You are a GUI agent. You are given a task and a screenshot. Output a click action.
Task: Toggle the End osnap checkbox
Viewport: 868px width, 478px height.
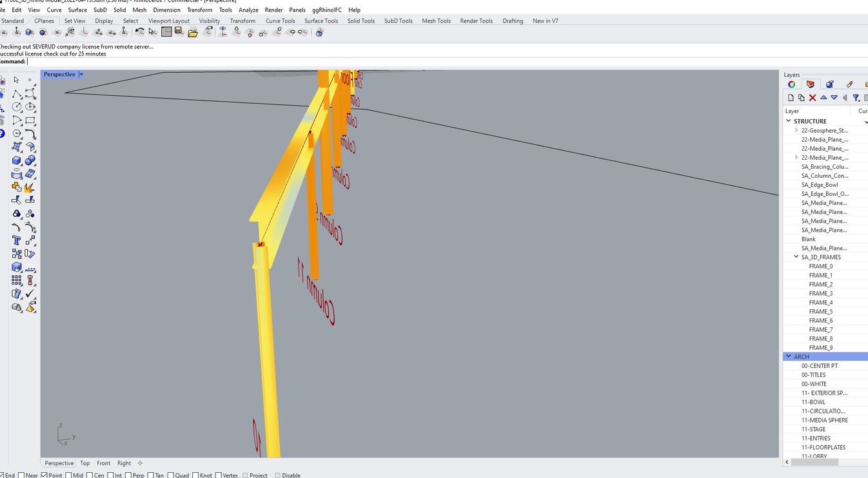(x=2, y=475)
